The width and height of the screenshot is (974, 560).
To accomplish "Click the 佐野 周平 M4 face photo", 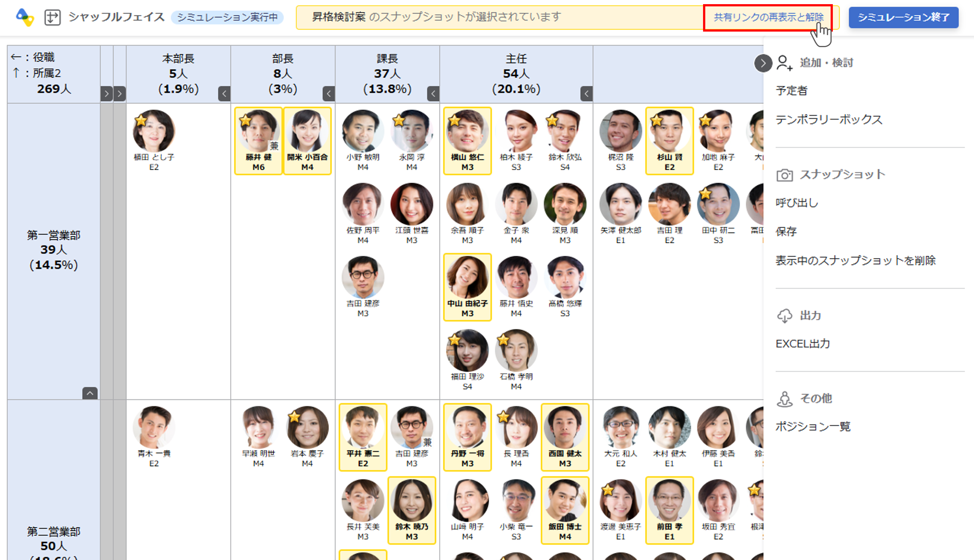I will tap(362, 204).
